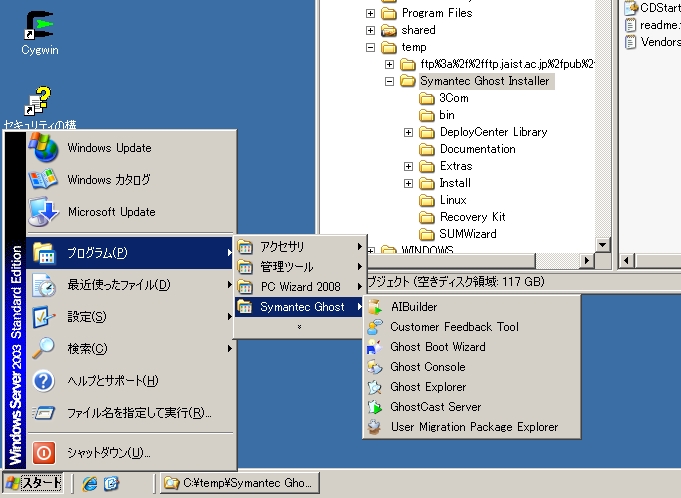Open GhostCast Server
The width and height of the screenshot is (681, 498).
coord(435,407)
